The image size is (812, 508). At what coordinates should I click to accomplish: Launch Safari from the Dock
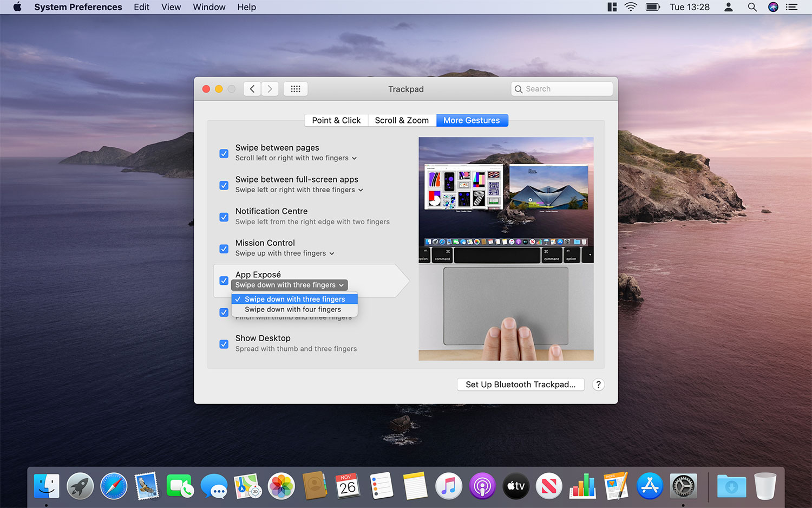click(x=114, y=486)
